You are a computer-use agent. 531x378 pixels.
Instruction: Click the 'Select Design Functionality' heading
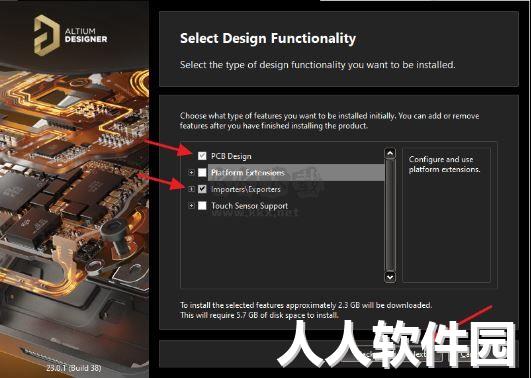tap(268, 38)
